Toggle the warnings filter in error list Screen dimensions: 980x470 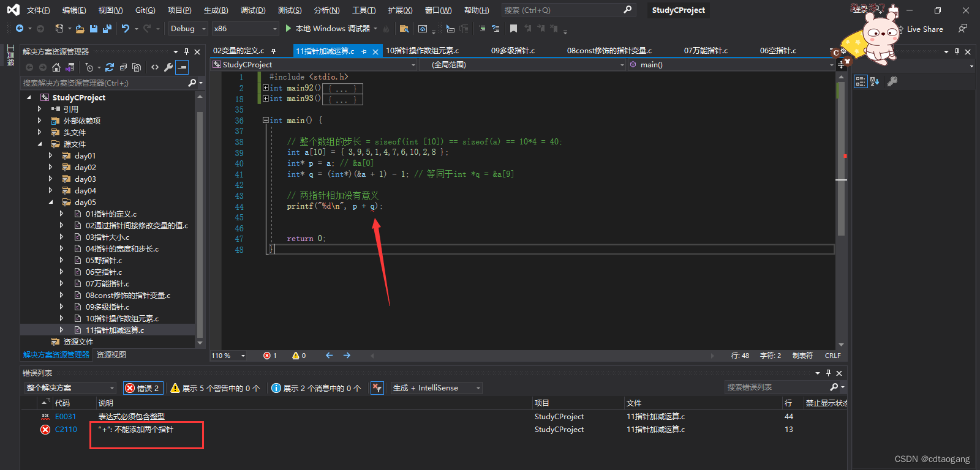coord(215,388)
